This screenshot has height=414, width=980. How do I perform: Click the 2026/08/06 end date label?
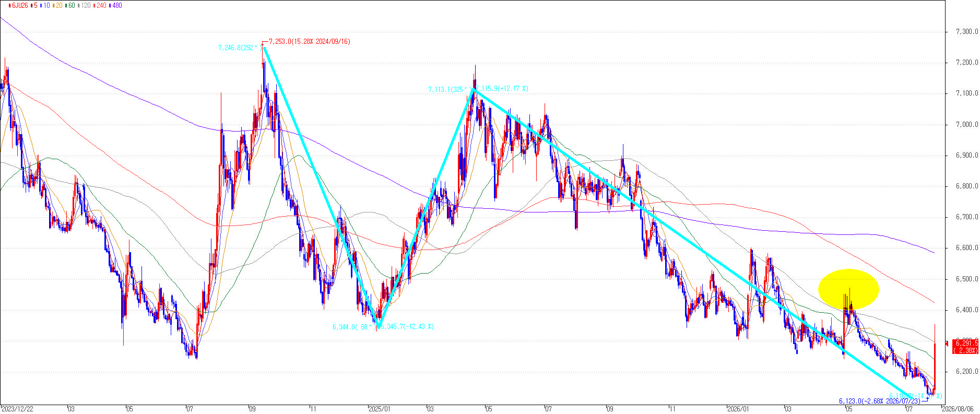958,409
